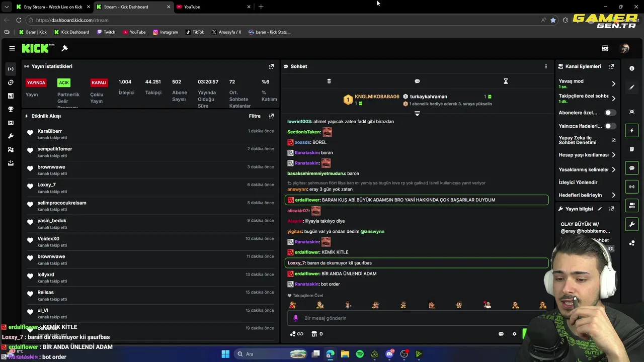644x362 pixels.
Task: Click the taskbar search box Ara
Action: coord(271,354)
